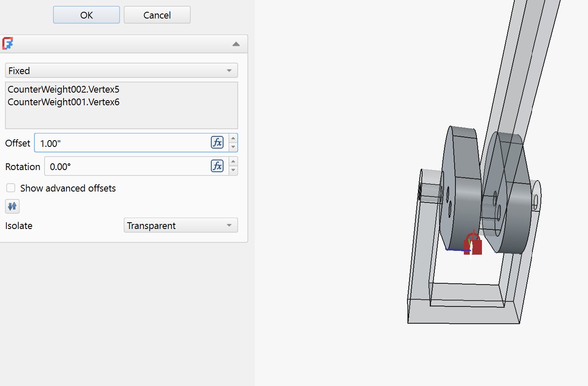The width and height of the screenshot is (588, 386).
Task: Open the Isolate Transparent dropdown
Action: tap(181, 225)
